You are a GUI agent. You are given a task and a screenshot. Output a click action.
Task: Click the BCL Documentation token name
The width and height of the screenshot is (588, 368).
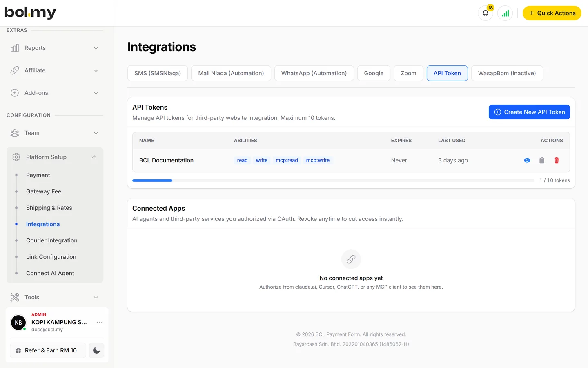coord(166,160)
